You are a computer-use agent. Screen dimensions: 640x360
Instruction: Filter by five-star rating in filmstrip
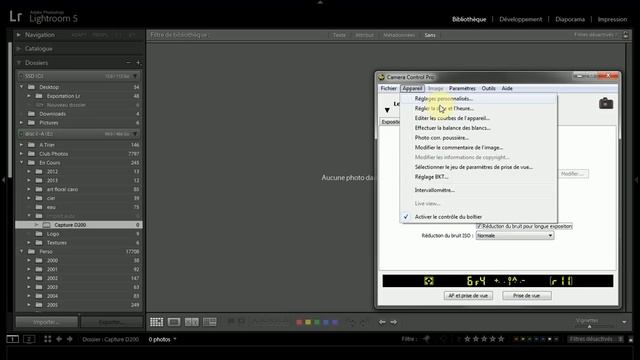(501, 339)
